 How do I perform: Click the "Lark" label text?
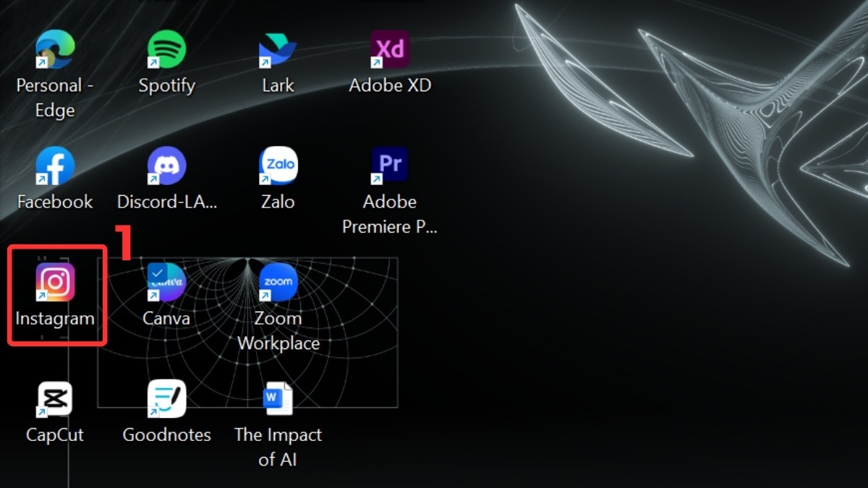pyautogui.click(x=278, y=85)
